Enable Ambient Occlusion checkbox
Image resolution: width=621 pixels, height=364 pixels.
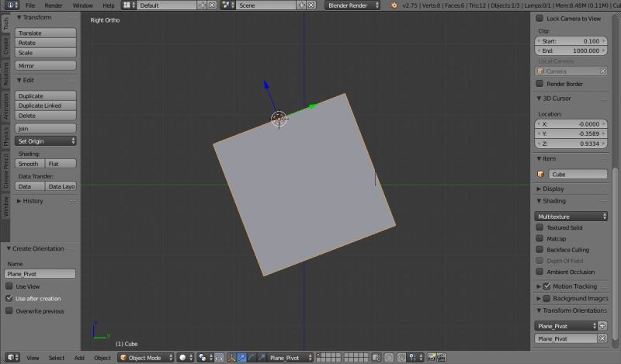[x=539, y=272]
